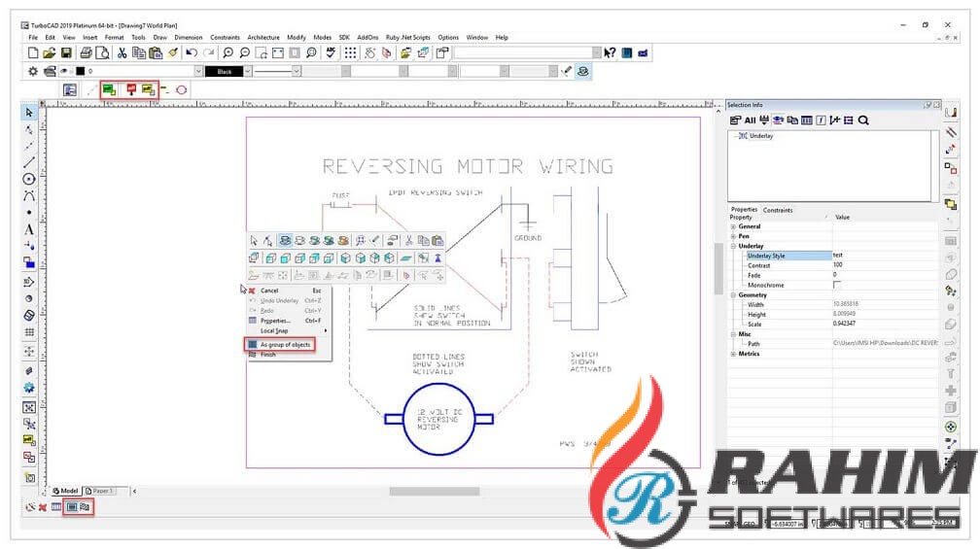Click the context Help arrow-question icon
Image resolution: width=980 pixels, height=549 pixels.
pos(610,53)
